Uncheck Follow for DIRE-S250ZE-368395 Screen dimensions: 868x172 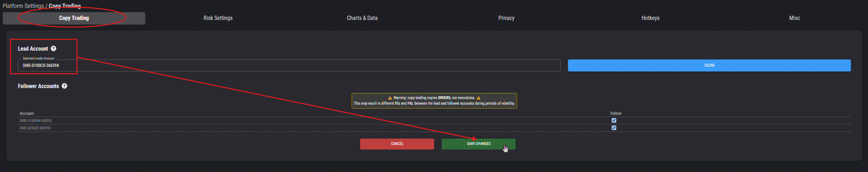(x=614, y=128)
